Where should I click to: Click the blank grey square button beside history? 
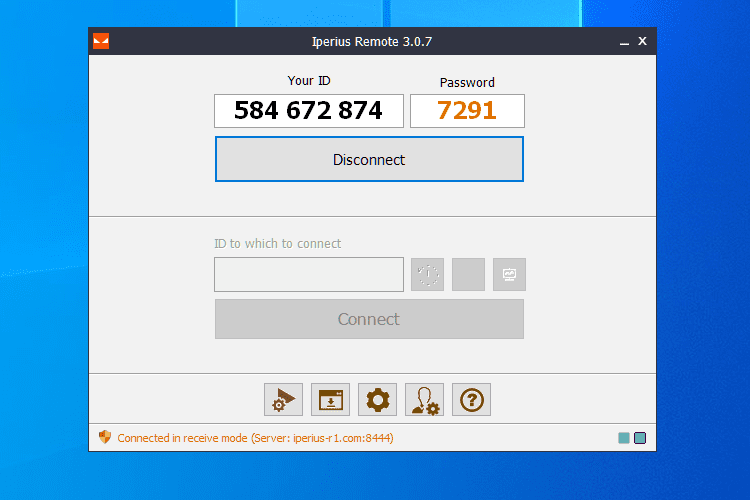click(x=468, y=275)
